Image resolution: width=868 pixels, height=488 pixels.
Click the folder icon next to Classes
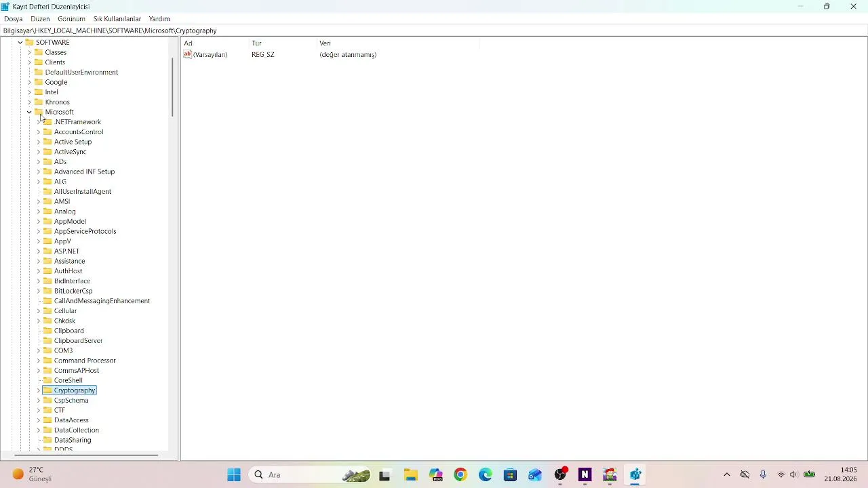pyautogui.click(x=39, y=52)
